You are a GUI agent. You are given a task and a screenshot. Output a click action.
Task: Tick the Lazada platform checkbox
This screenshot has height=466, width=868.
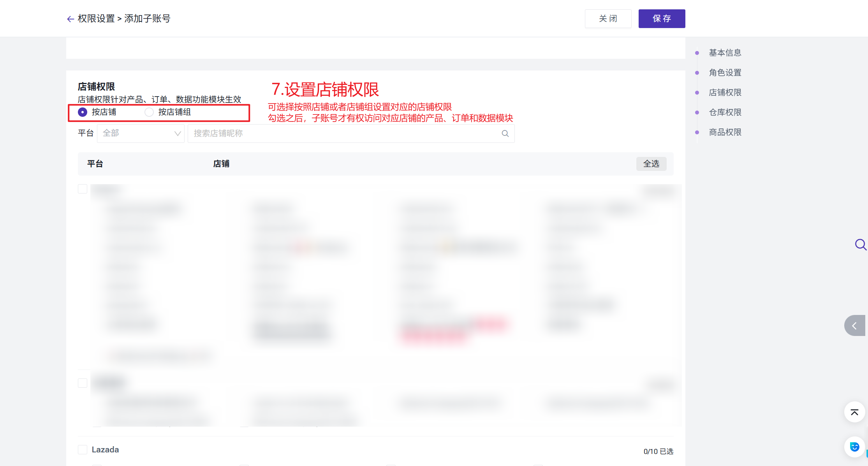[x=83, y=450]
